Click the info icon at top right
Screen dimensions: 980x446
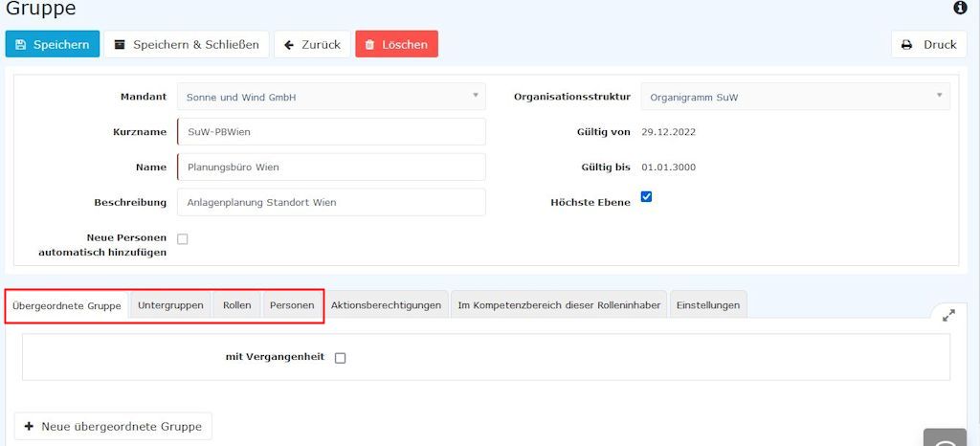960,9
